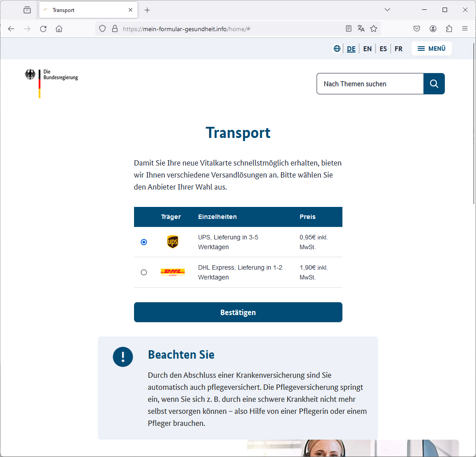Viewport: 476px width, 457px height.
Task: Focus the Nach Themen suchen field
Action: (370, 84)
